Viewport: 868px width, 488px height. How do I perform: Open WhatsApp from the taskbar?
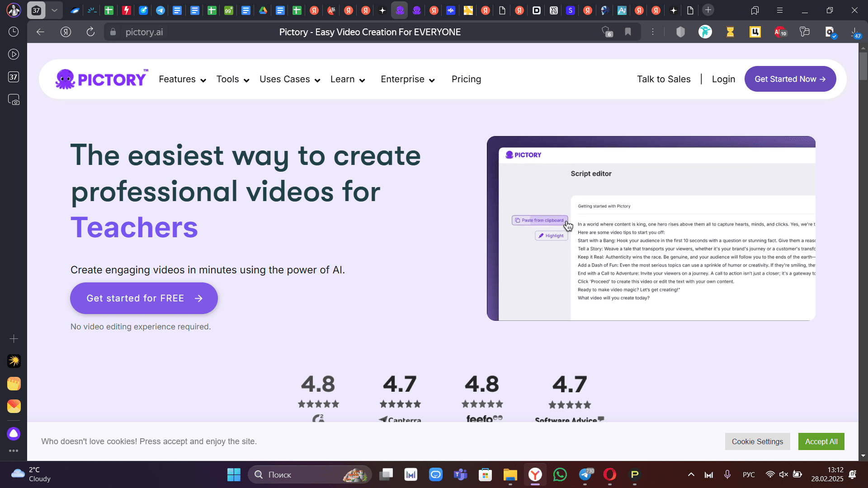(x=560, y=474)
